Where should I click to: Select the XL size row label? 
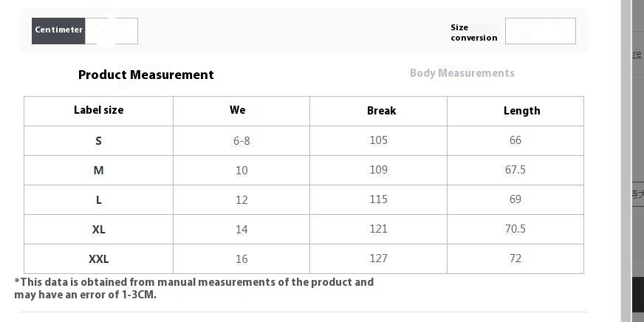[98, 230]
